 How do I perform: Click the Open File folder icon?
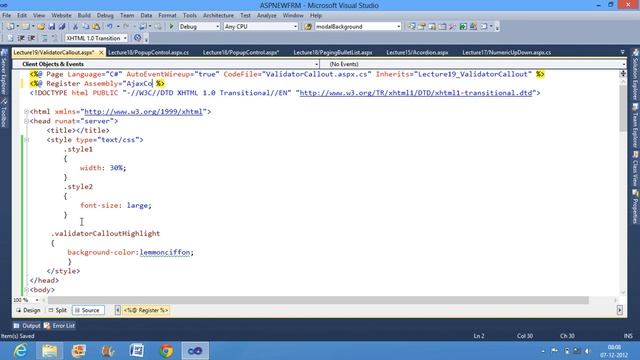tap(41, 27)
